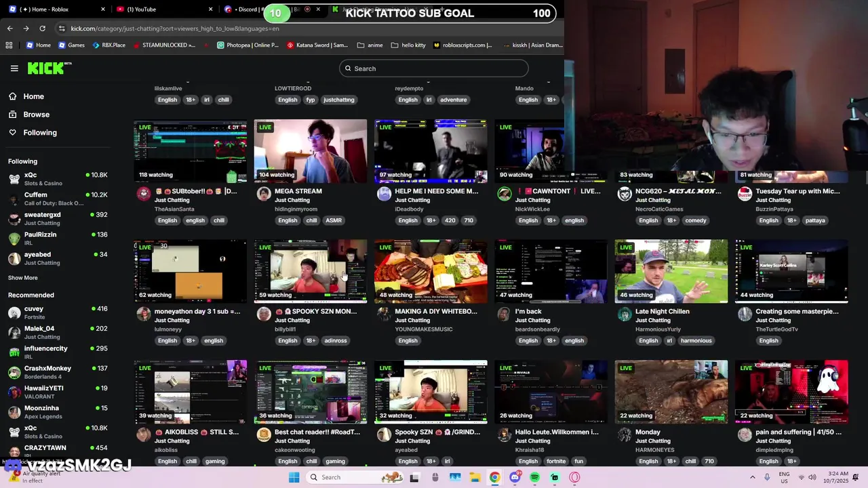Viewport: 868px width, 488px height.
Task: Open followed channel sweatergxd
Action: [x=58, y=218]
